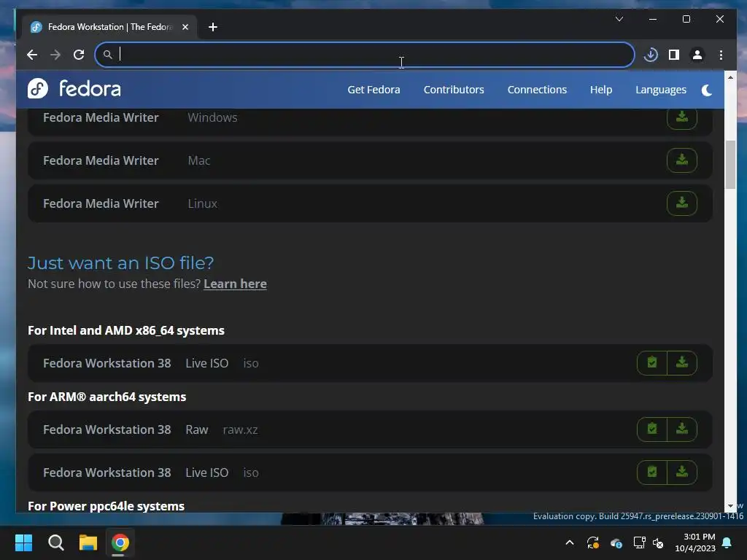
Task: Follow the Learn here link
Action: click(x=235, y=284)
